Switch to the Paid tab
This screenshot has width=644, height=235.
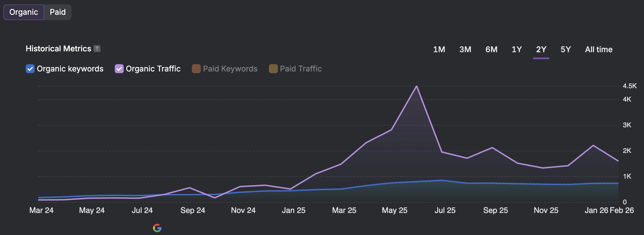click(x=58, y=12)
